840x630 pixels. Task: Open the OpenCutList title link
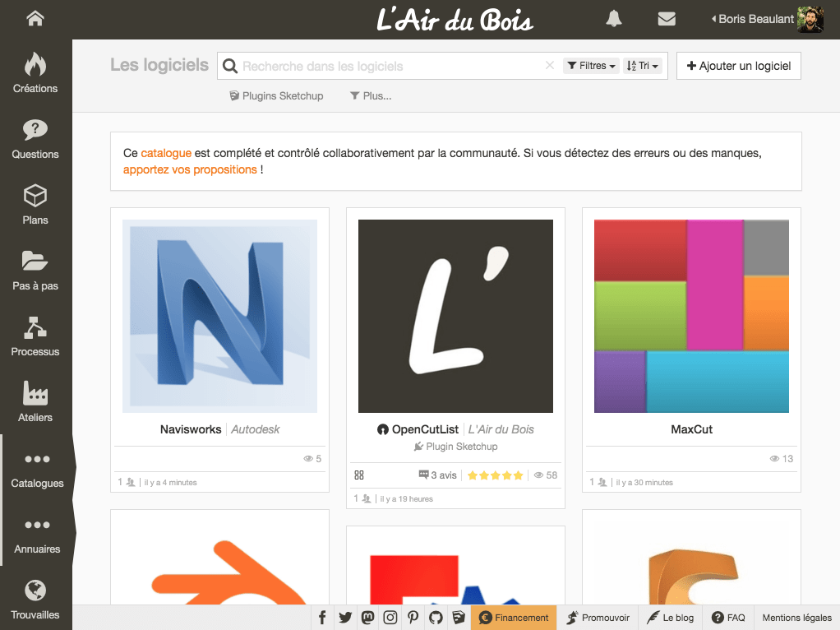click(x=426, y=429)
